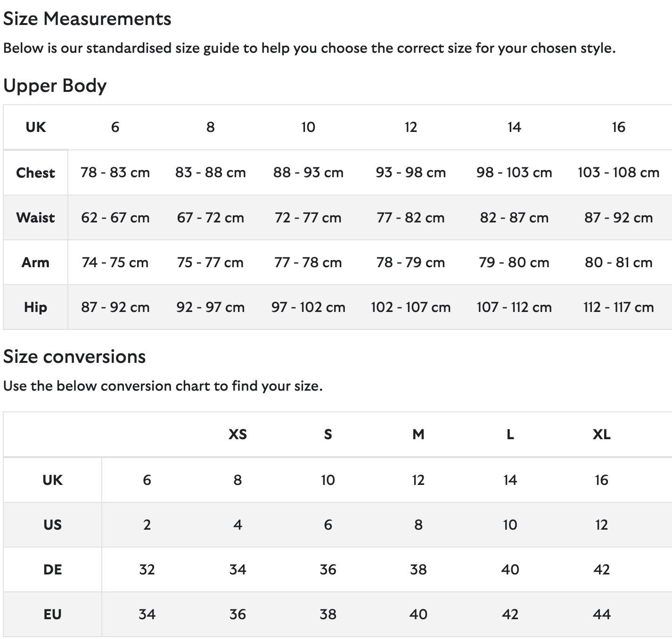The width and height of the screenshot is (672, 639).
Task: Select the US row label
Action: click(52, 525)
